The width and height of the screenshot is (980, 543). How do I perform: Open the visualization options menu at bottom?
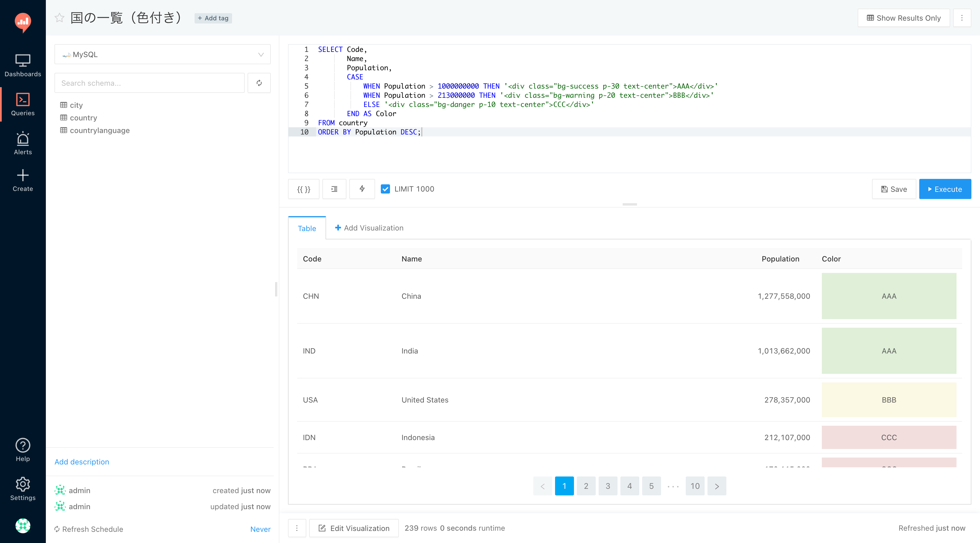pos(297,528)
